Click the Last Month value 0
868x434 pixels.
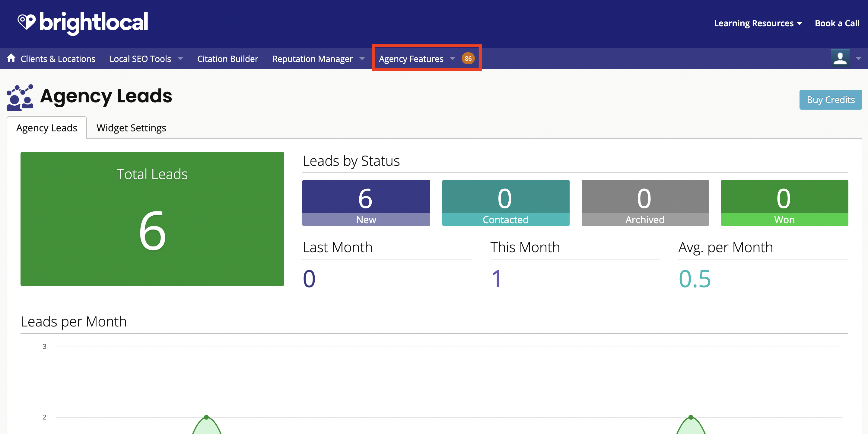click(309, 279)
